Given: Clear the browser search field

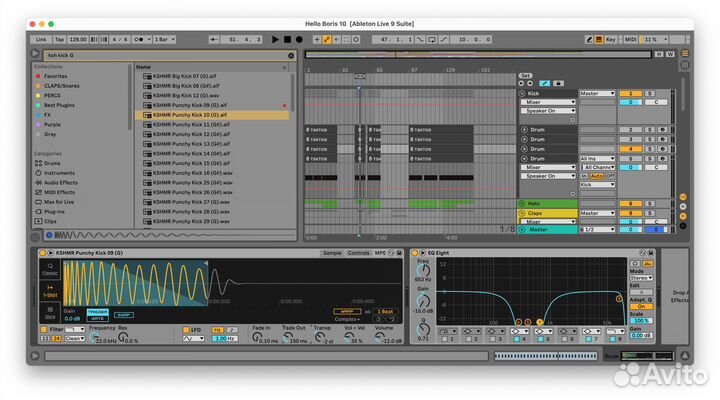Looking at the screenshot, I should [x=291, y=56].
